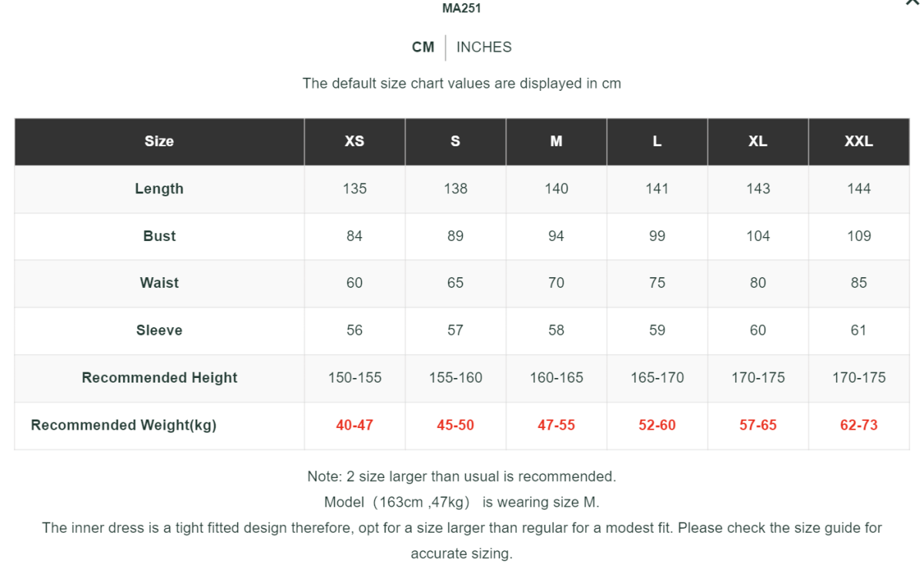Switch size chart to INCHES
This screenshot has width=924, height=565.
[484, 47]
